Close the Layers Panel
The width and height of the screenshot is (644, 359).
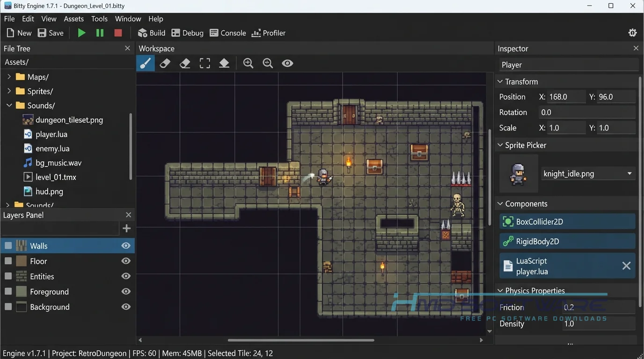click(x=128, y=215)
